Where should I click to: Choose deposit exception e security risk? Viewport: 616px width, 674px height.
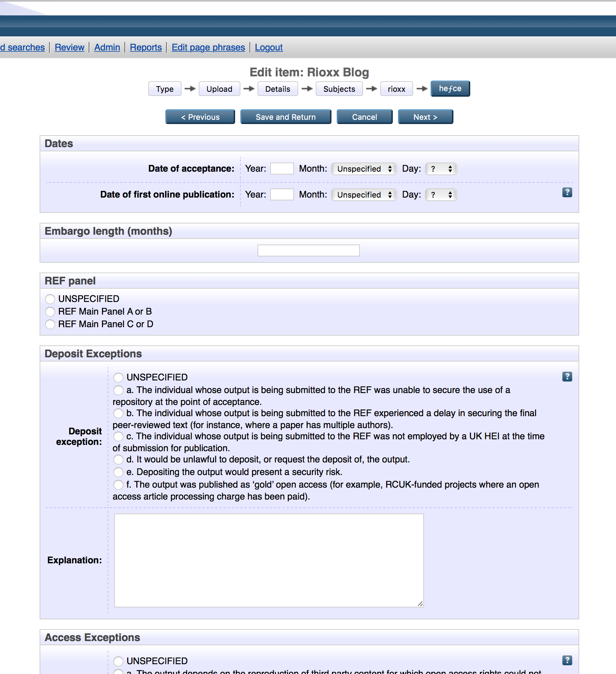tap(118, 472)
